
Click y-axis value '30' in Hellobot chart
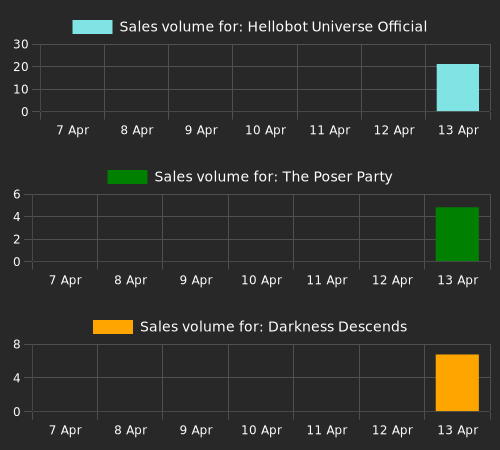tap(21, 44)
